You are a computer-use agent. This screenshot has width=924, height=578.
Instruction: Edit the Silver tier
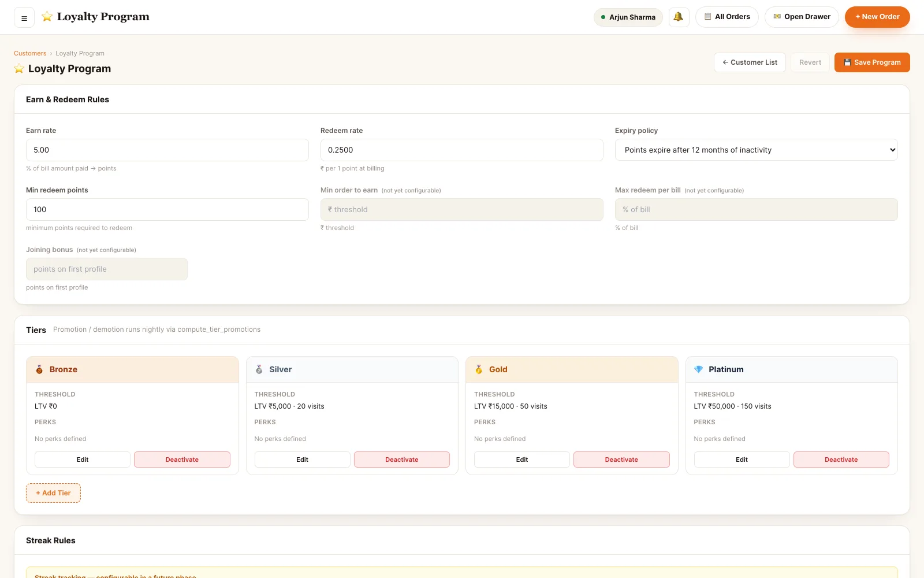pos(302,460)
